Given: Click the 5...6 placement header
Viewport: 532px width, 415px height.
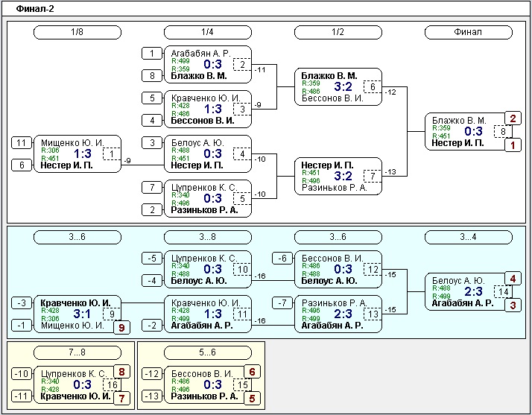Looking at the screenshot, I should click(x=208, y=352).
